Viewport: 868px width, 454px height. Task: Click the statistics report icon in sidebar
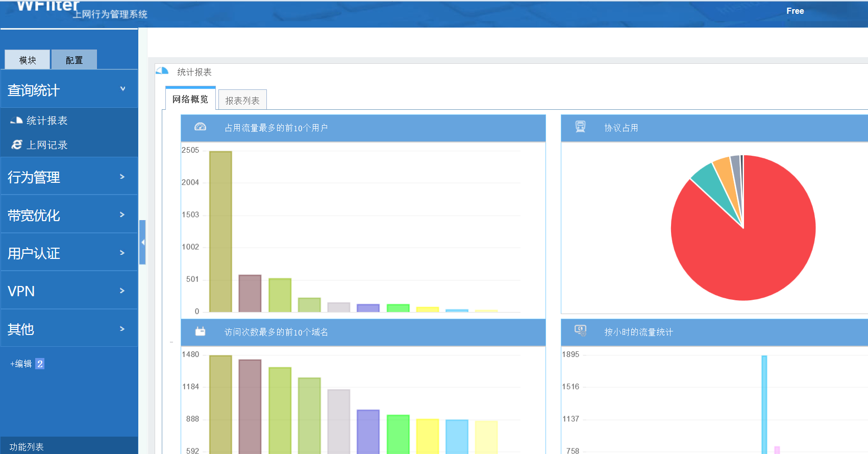click(16, 121)
